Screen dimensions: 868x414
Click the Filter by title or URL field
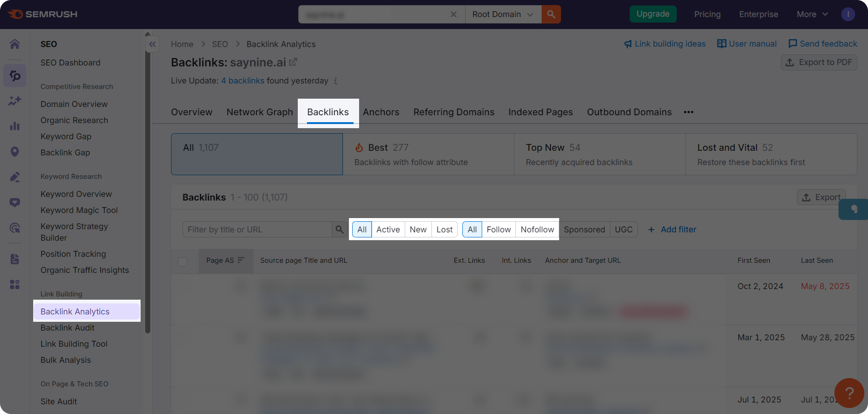(257, 230)
